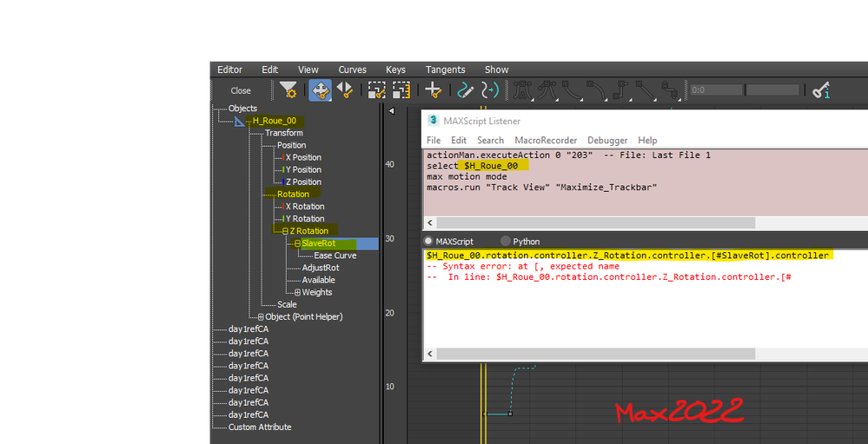Select the Draw Curves pencil tool
Viewport: 868px width, 444px height.
pos(466,89)
